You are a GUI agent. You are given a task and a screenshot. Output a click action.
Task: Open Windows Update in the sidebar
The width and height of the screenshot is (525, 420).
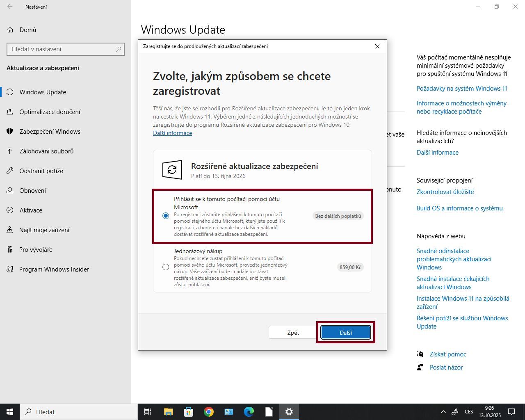[x=66, y=92]
